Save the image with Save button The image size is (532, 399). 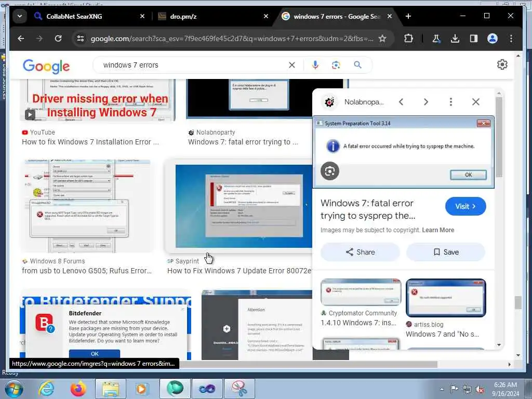(x=446, y=252)
